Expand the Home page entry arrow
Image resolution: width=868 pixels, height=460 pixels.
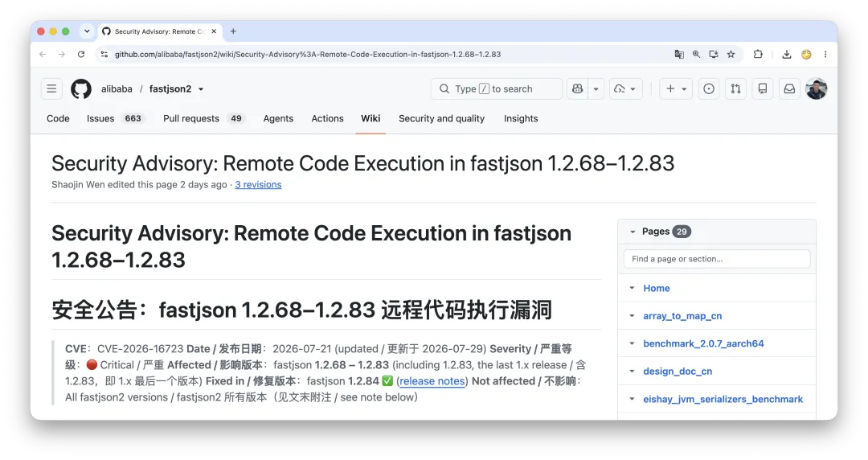(632, 288)
